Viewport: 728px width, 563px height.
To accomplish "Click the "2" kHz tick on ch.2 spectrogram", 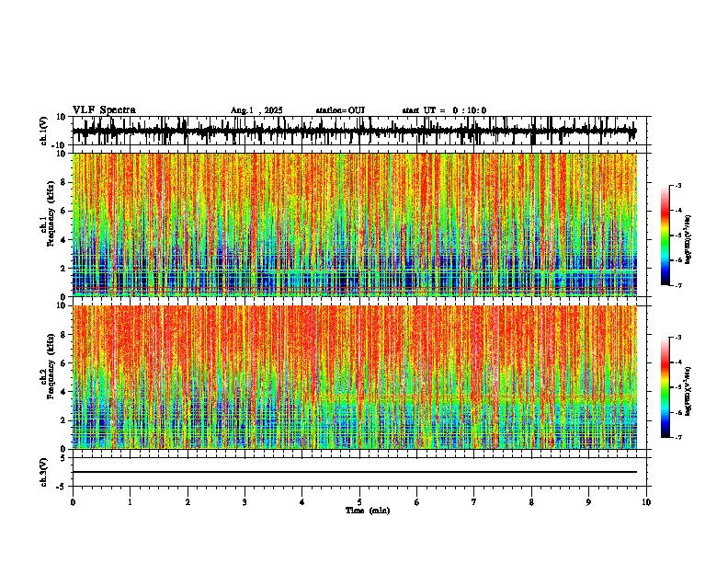I will pyautogui.click(x=64, y=420).
